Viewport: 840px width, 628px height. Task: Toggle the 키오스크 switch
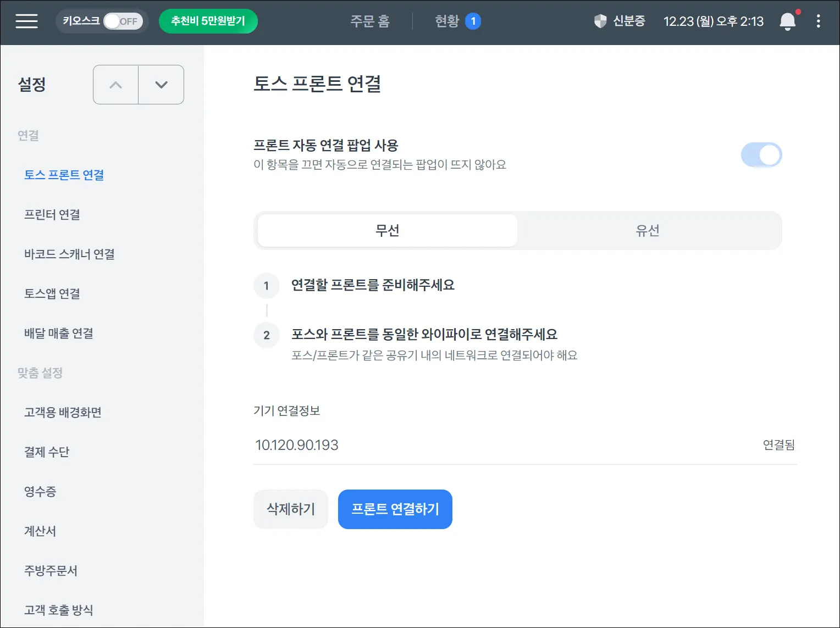(x=123, y=21)
